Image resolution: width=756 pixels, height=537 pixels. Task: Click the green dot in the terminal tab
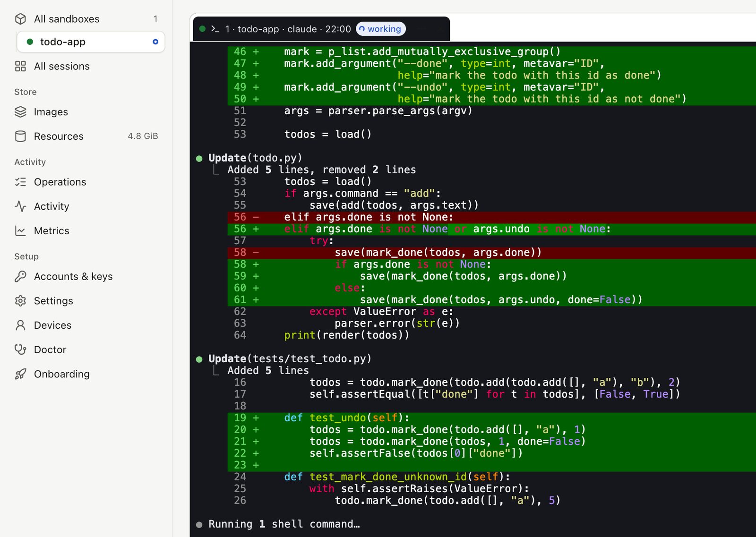202,29
